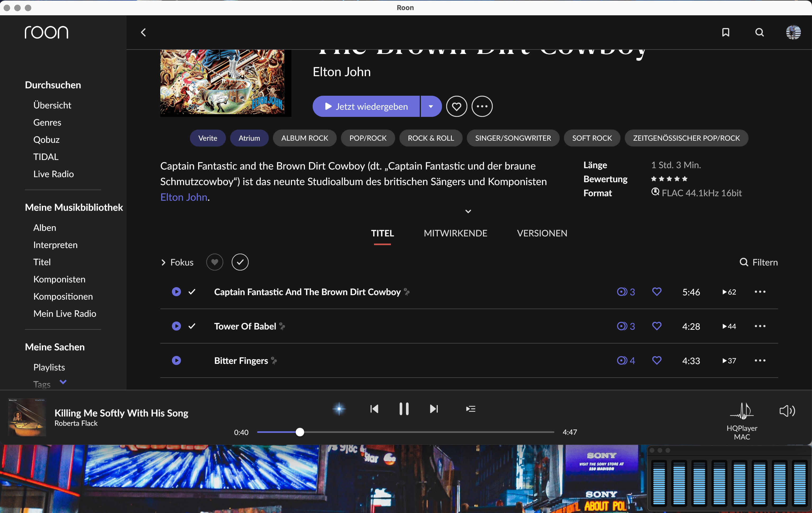The width and height of the screenshot is (812, 513).
Task: Open Qobuz in sidebar
Action: (x=47, y=140)
